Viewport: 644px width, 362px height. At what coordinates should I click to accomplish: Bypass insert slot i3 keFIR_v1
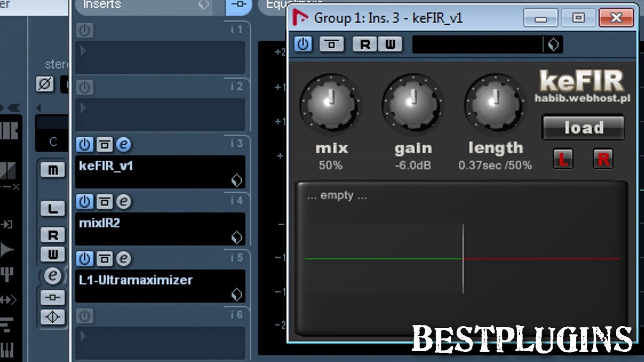104,145
